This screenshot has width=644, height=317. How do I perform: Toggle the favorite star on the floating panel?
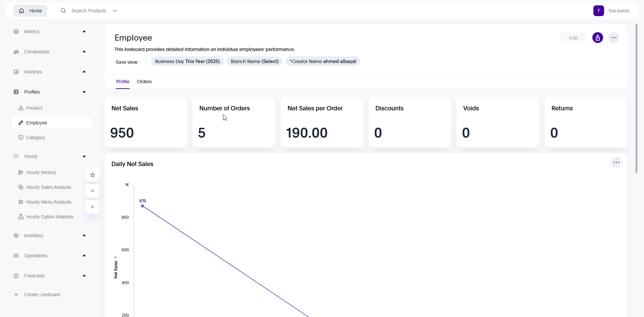pos(92,175)
